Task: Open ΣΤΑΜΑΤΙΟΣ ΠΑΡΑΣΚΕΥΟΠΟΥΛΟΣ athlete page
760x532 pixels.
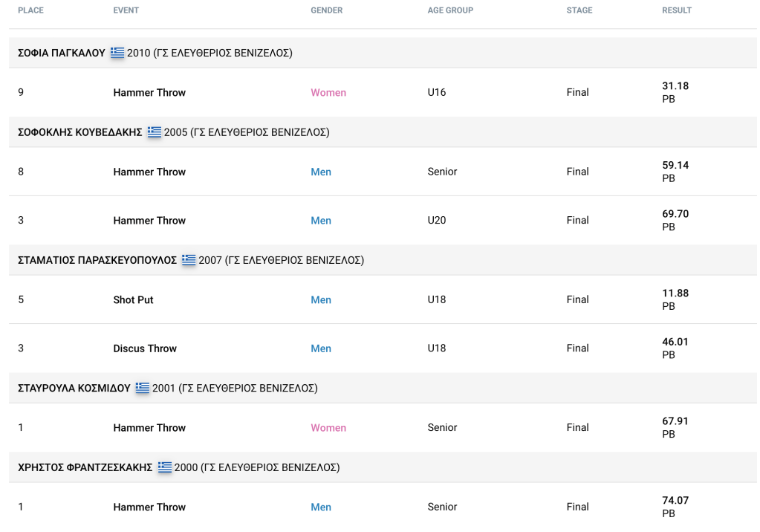Action: tap(97, 261)
